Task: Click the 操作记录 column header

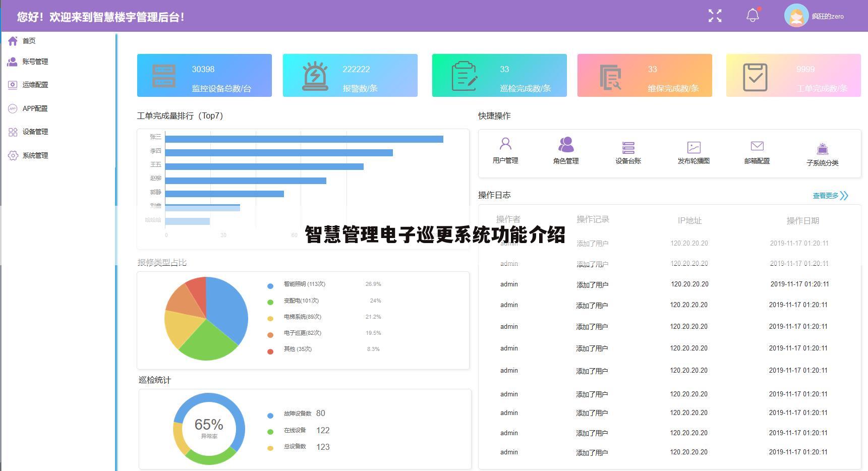Action: pyautogui.click(x=593, y=219)
